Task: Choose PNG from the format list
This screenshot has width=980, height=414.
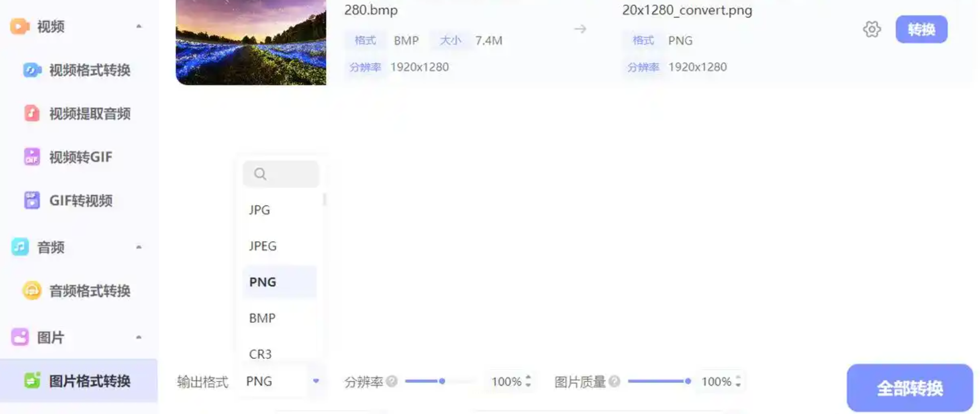Action: point(280,282)
